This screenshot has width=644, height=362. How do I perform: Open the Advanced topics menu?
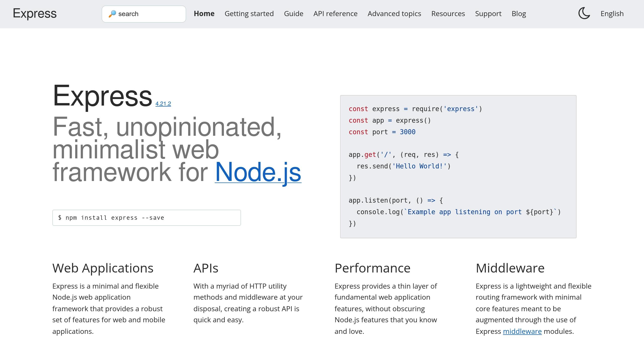394,14
